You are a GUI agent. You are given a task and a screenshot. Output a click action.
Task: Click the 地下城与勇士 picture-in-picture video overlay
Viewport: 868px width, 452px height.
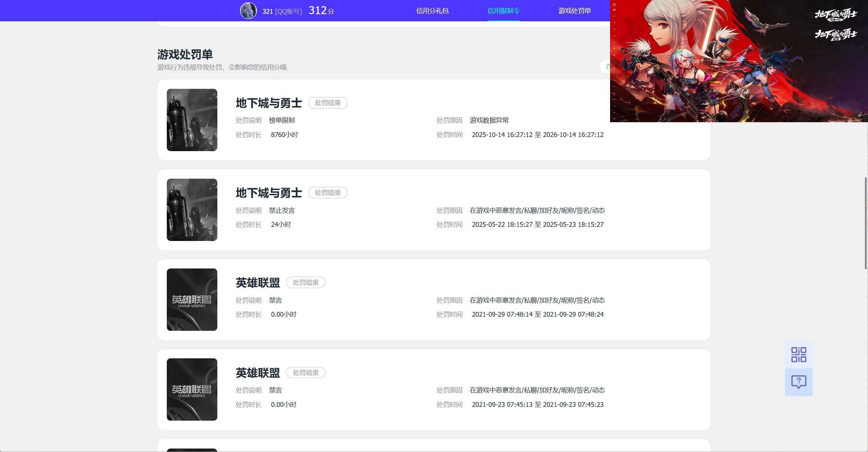pos(739,61)
